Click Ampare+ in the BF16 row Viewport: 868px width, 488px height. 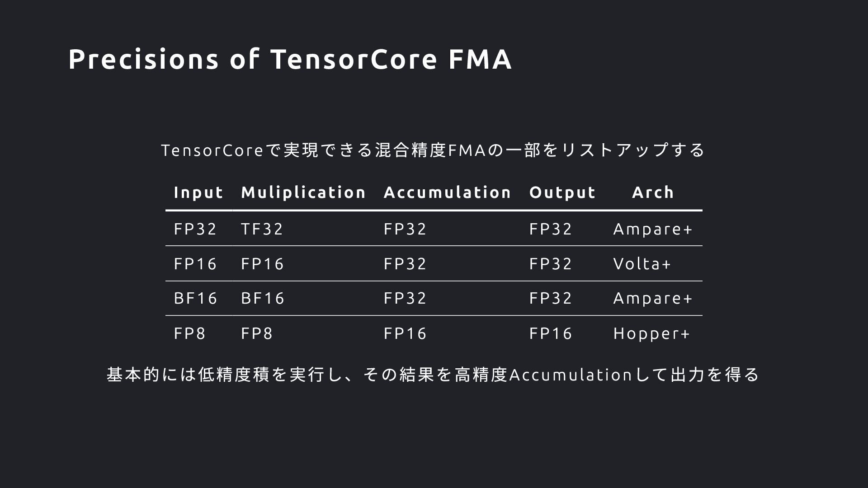653,299
